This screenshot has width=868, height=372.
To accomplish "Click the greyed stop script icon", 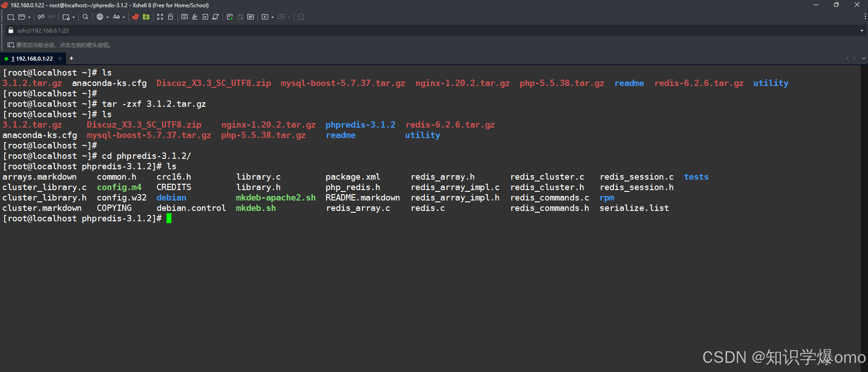I will tap(240, 17).
